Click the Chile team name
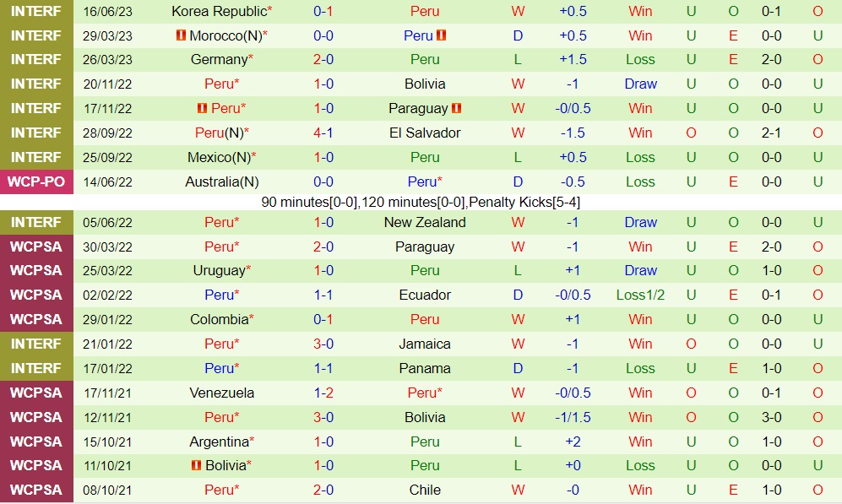 click(x=425, y=490)
